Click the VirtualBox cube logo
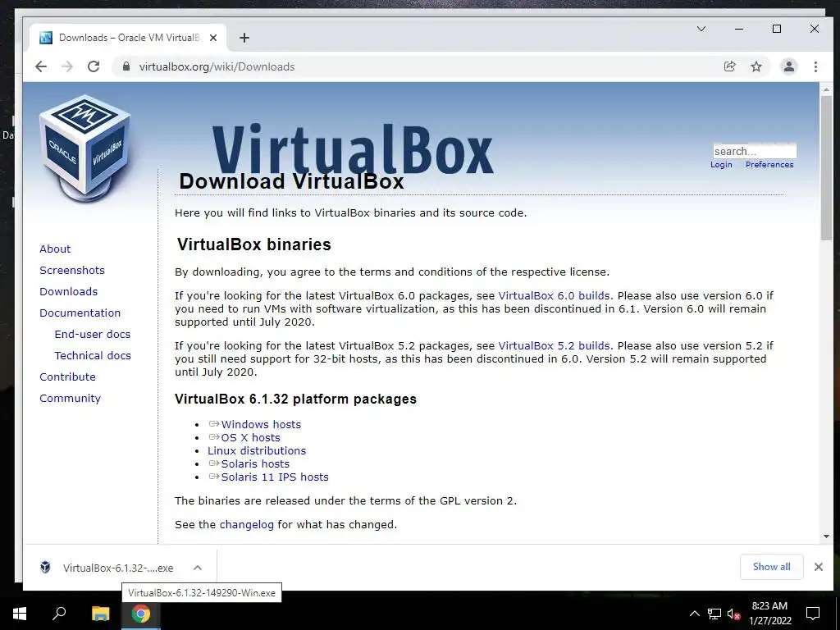840x630 pixels. [x=85, y=148]
